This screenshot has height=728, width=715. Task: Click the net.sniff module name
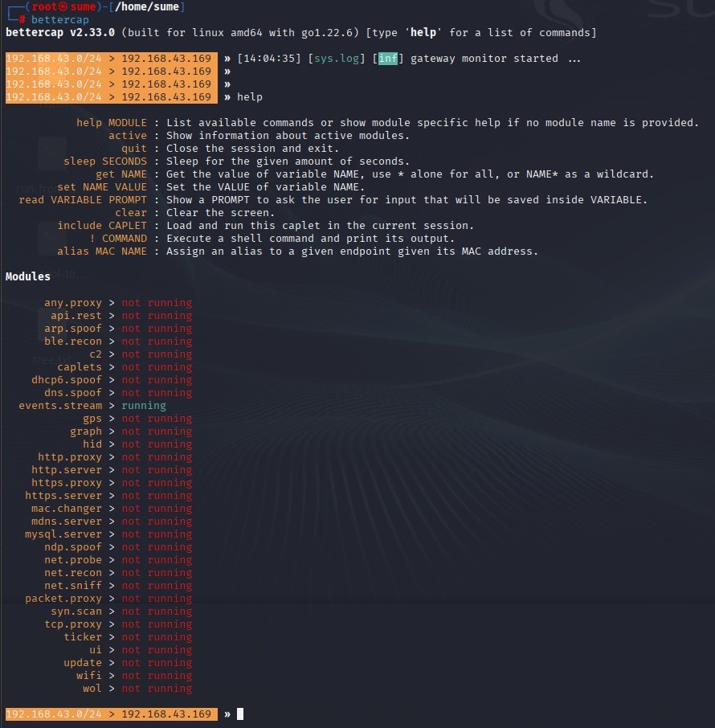point(73,586)
